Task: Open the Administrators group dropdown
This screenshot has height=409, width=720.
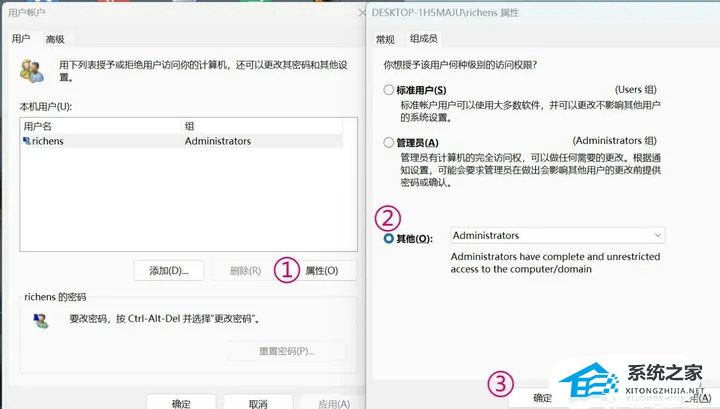Action: coord(557,235)
